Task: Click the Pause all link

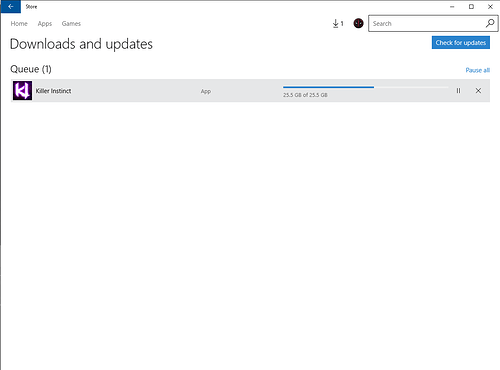Action: tap(478, 70)
